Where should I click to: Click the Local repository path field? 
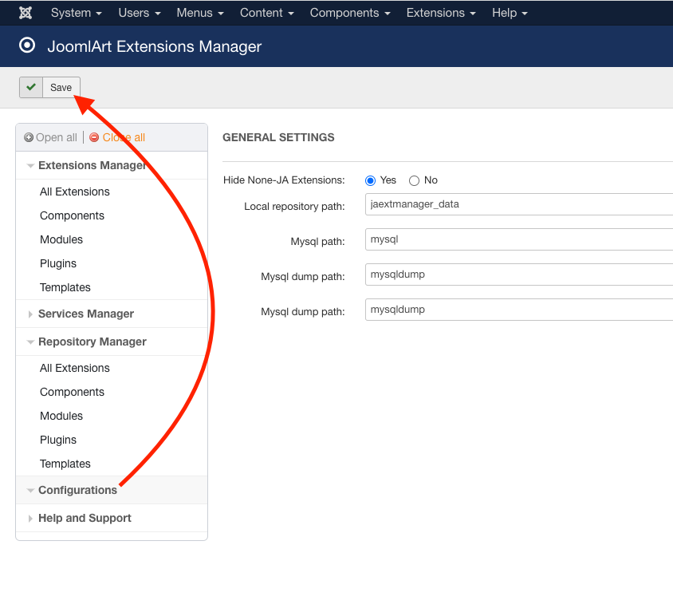[x=518, y=204]
